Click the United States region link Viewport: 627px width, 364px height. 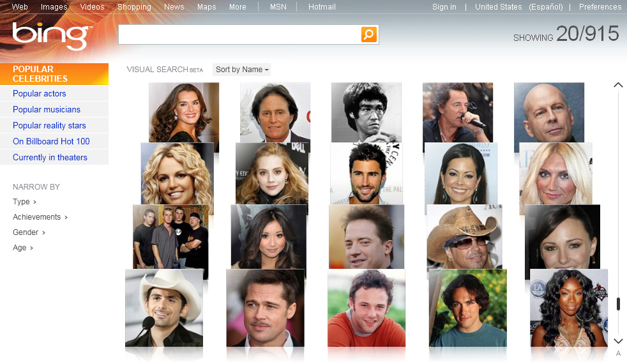pos(498,7)
